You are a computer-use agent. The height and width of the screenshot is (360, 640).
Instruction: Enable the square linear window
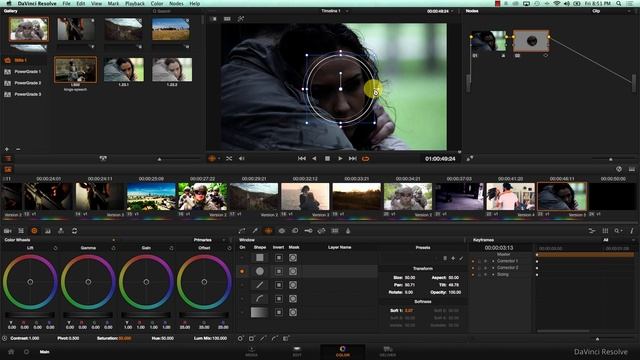coord(242,258)
